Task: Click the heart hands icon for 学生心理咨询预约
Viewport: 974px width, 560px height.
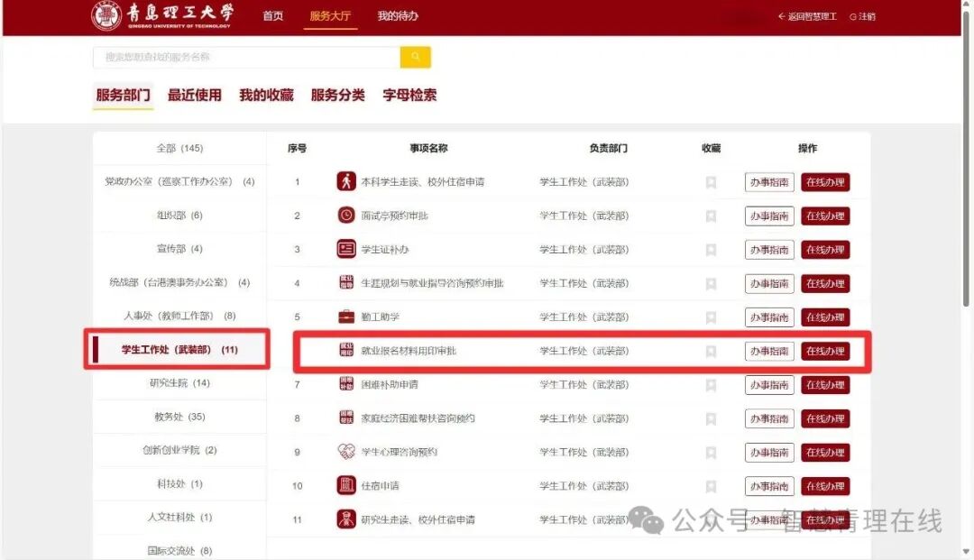Action: click(346, 452)
